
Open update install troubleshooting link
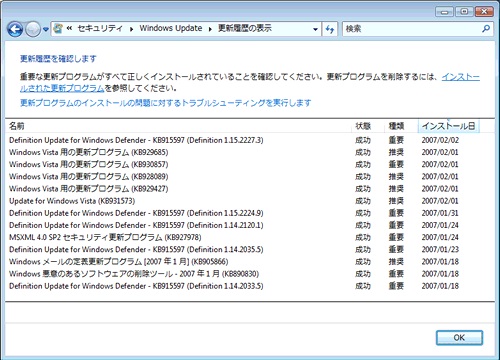[166, 103]
